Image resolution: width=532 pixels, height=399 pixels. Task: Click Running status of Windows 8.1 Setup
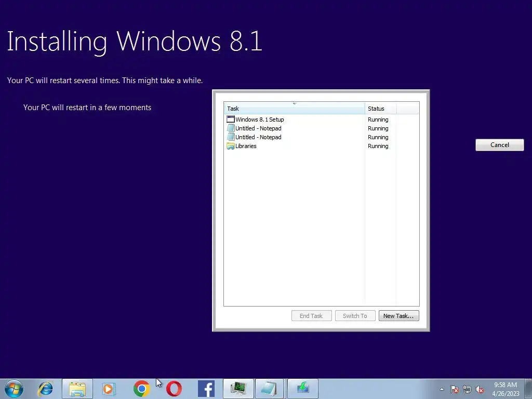tap(378, 119)
